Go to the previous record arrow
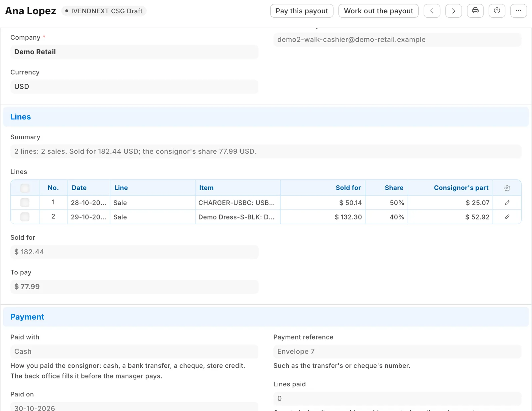 click(432, 11)
